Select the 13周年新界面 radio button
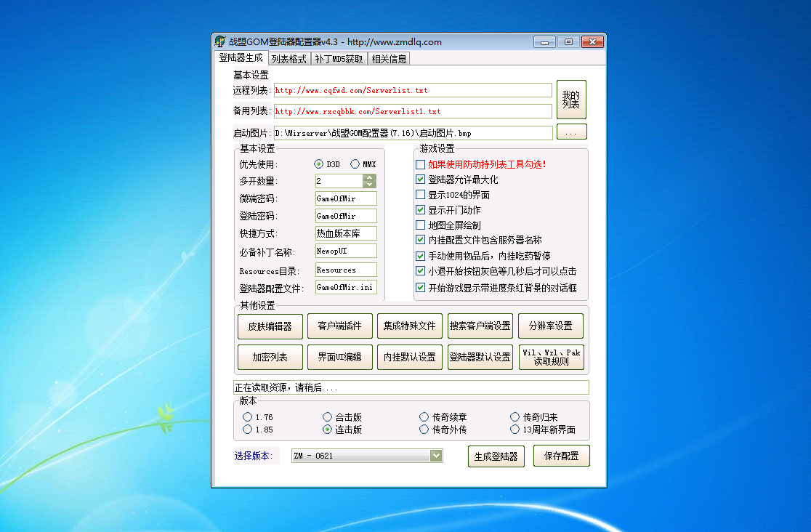Image resolution: width=811 pixels, height=532 pixels. pos(515,430)
